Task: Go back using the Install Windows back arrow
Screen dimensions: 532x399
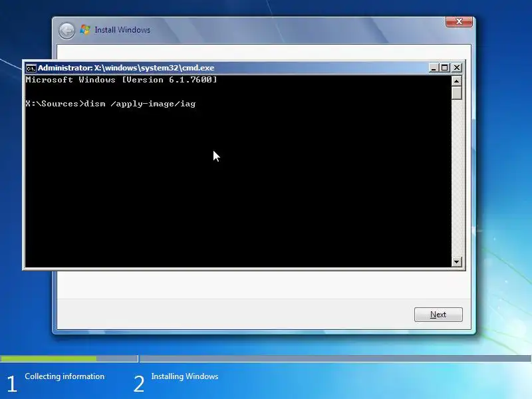Action: (67, 31)
